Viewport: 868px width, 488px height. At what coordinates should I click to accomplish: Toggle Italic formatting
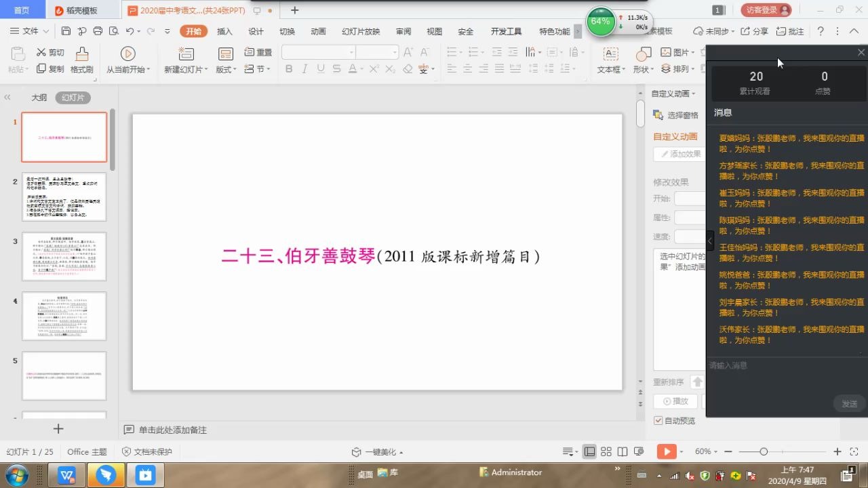coord(304,68)
